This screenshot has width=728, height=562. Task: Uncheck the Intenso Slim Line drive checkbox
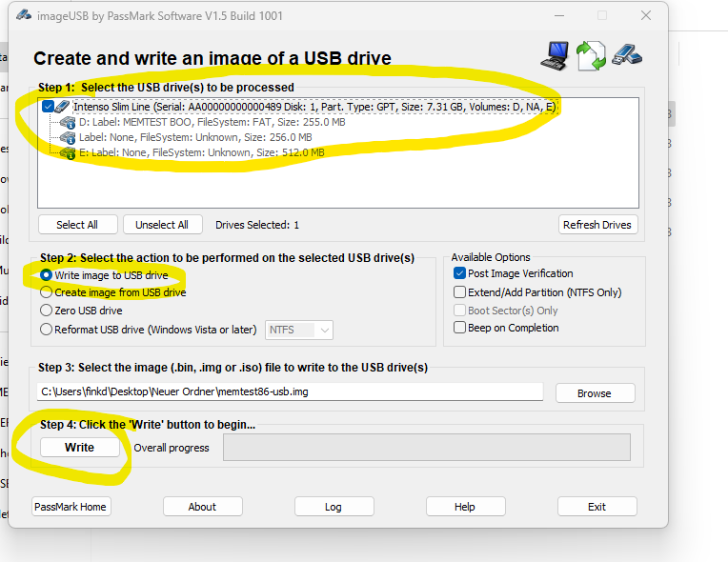(48, 107)
